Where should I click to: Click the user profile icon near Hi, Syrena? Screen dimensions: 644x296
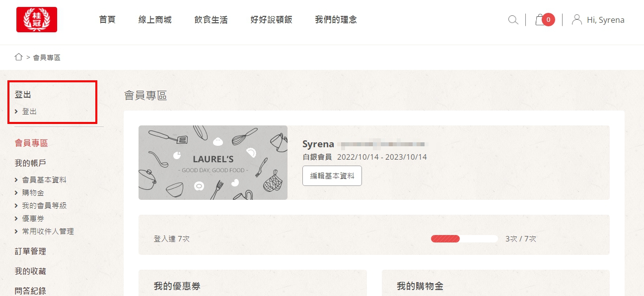(x=577, y=20)
